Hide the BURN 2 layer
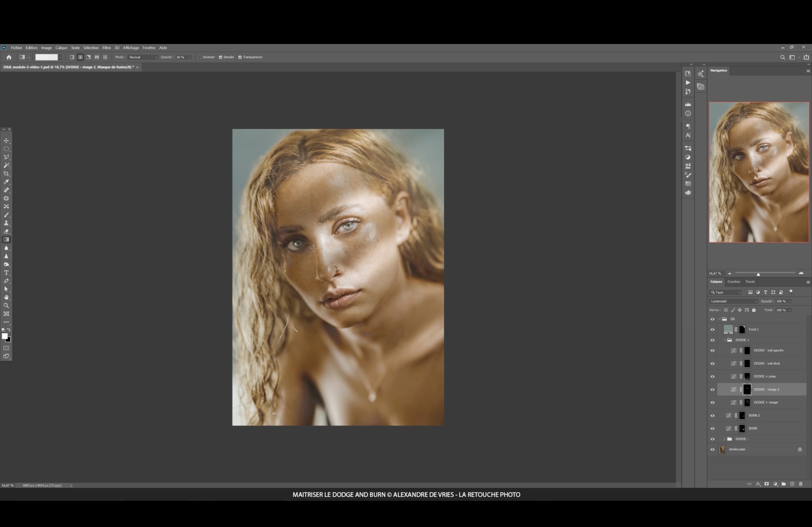 [x=712, y=416]
